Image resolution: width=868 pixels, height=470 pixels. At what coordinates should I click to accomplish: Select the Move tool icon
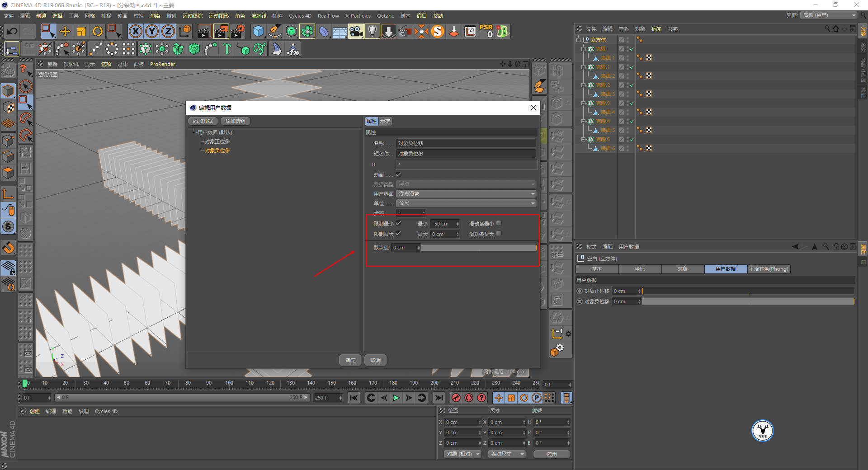coord(65,31)
